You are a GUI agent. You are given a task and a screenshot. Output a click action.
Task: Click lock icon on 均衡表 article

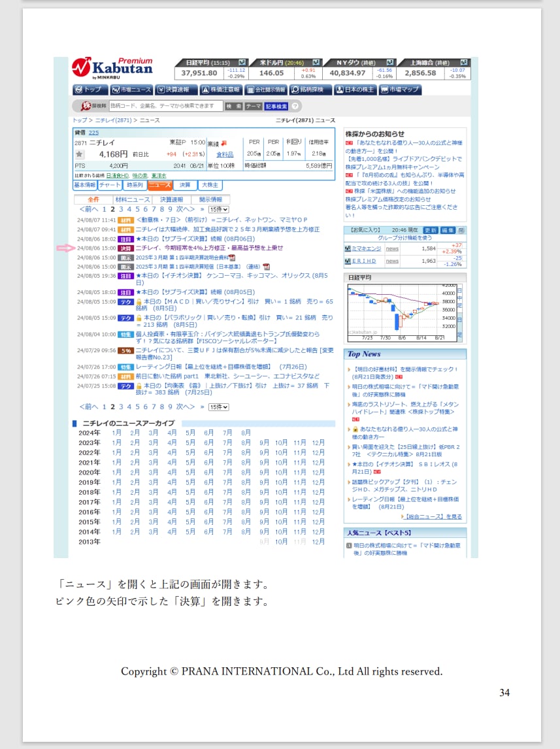point(139,386)
